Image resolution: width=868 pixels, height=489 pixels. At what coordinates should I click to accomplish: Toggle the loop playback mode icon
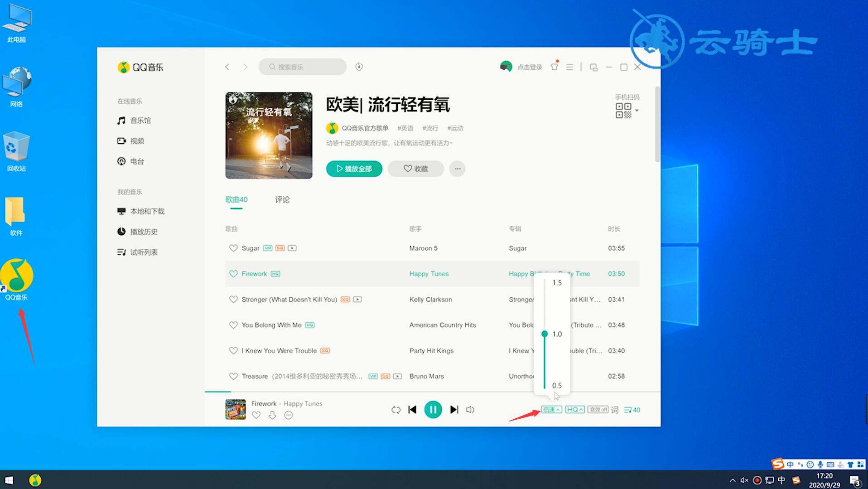click(x=396, y=410)
